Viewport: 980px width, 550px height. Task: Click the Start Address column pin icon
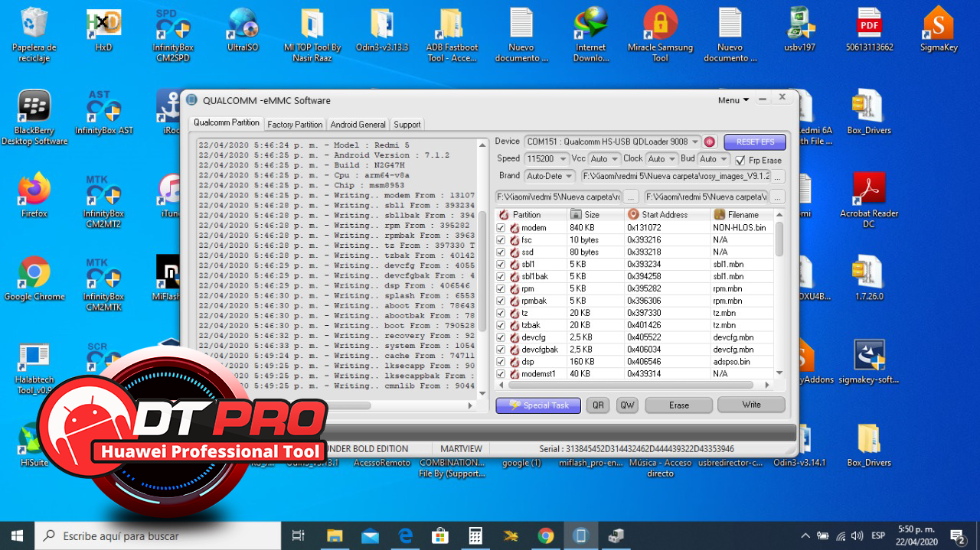coord(632,215)
